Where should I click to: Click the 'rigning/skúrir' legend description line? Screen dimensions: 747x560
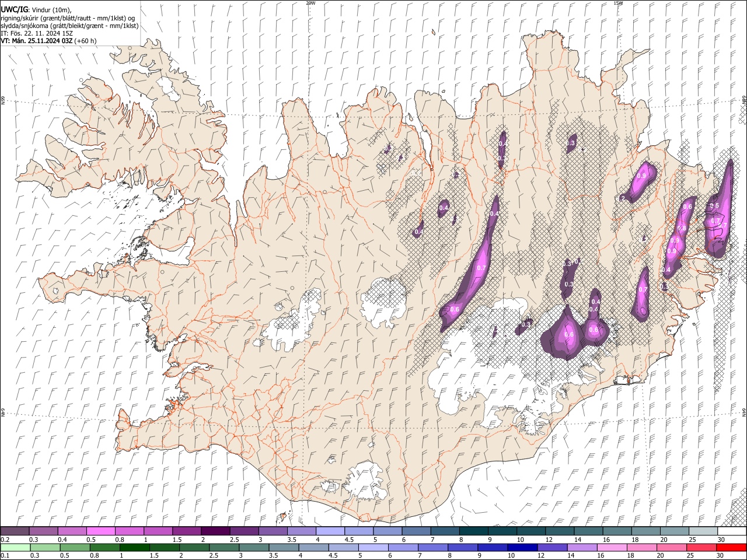click(68, 18)
